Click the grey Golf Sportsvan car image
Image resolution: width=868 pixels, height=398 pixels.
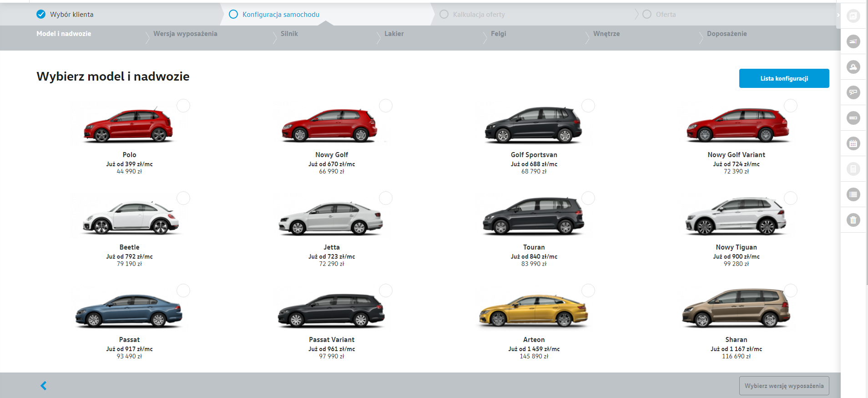click(x=533, y=125)
